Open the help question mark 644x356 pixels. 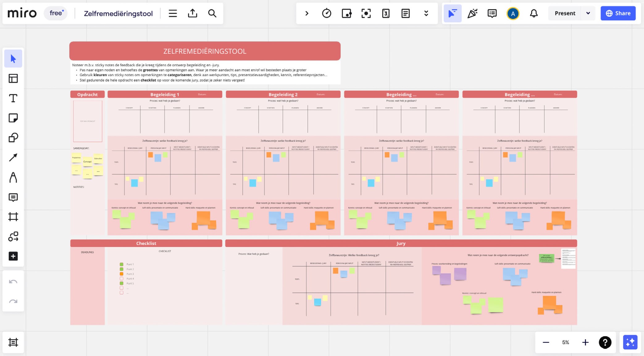pos(605,342)
